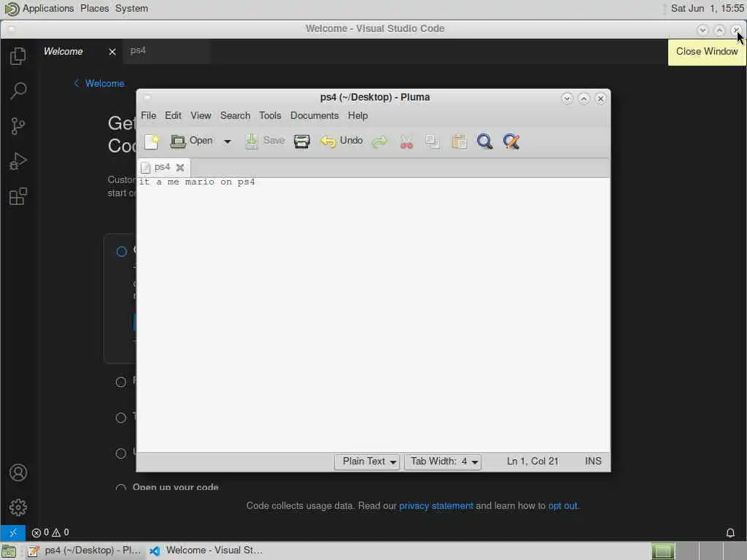Click the Redo arrow icon in Pluma

(379, 141)
